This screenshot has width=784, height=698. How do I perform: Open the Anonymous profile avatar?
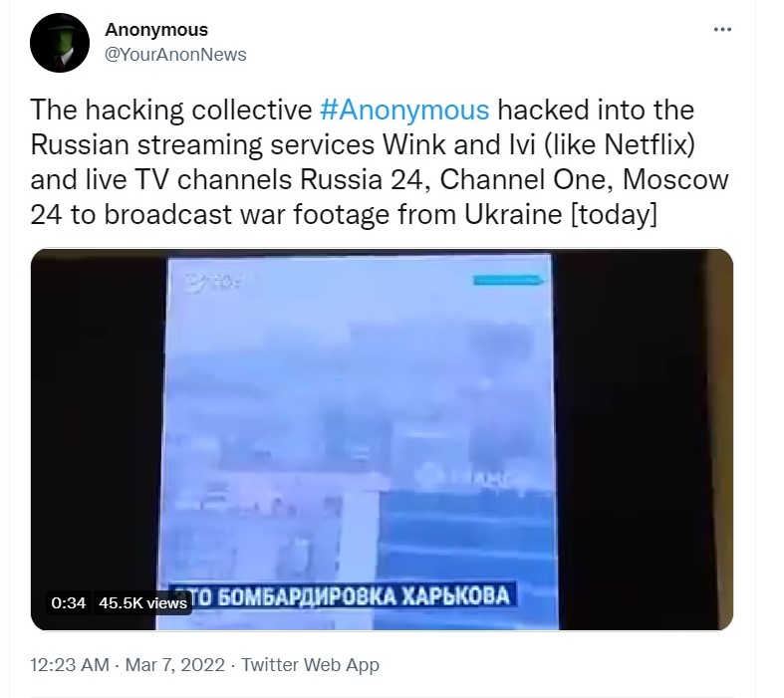pyautogui.click(x=60, y=43)
